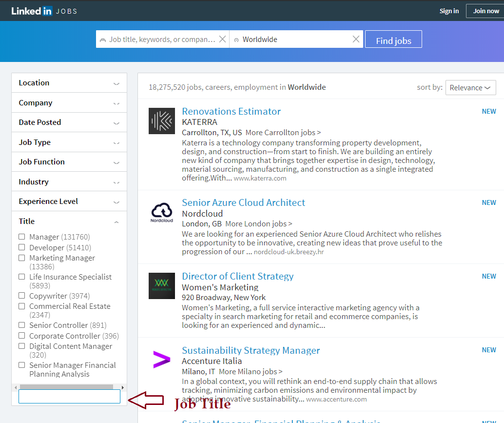Open the Women's Marketing logo thumbnail
This screenshot has height=423, width=504.
coord(161,286)
